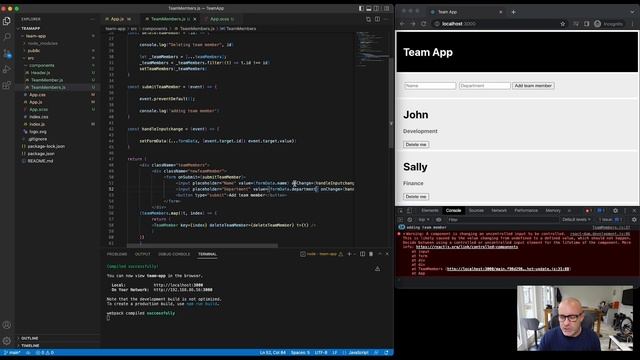Collapse the team-app folder
This screenshot has width=640, height=360.
click(x=36, y=36)
